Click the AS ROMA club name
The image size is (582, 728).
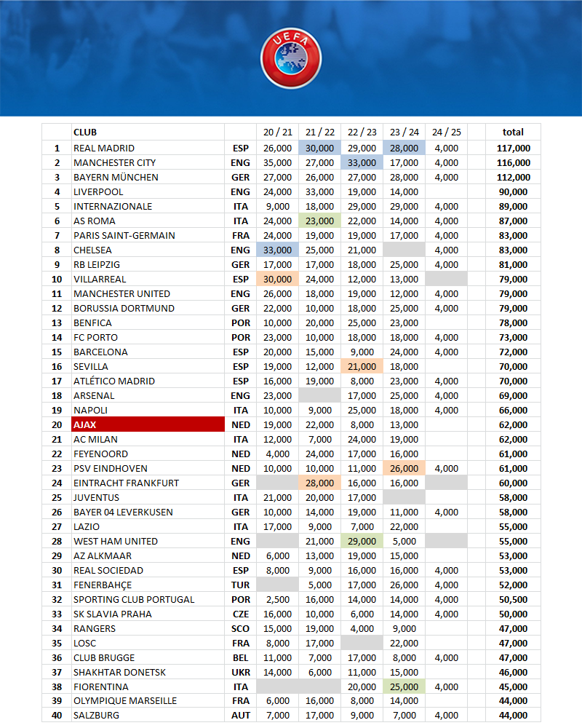[x=95, y=221]
